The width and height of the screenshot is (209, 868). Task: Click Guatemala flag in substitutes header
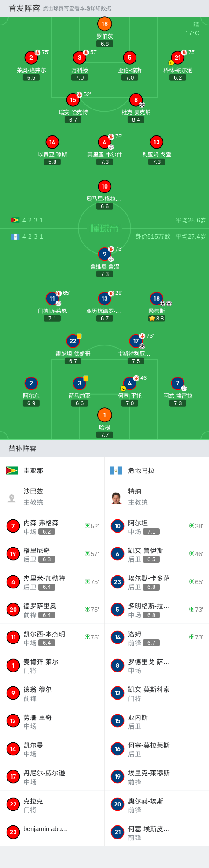[116, 470]
